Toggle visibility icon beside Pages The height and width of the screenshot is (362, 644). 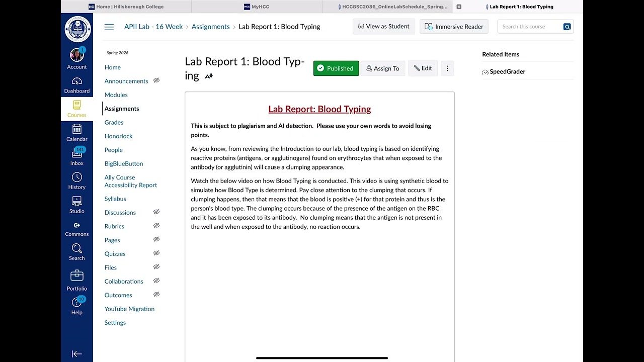[x=156, y=239]
